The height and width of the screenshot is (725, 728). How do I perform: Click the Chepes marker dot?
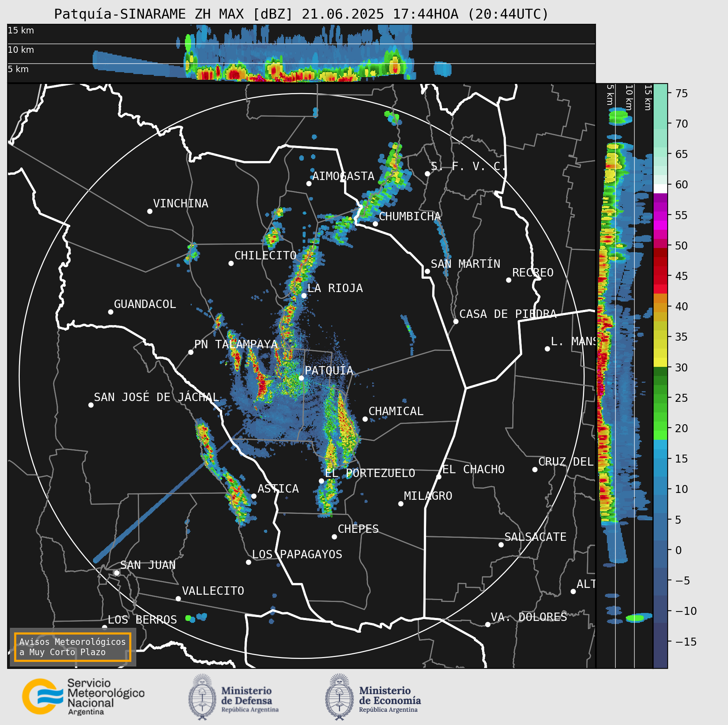pos(334,537)
